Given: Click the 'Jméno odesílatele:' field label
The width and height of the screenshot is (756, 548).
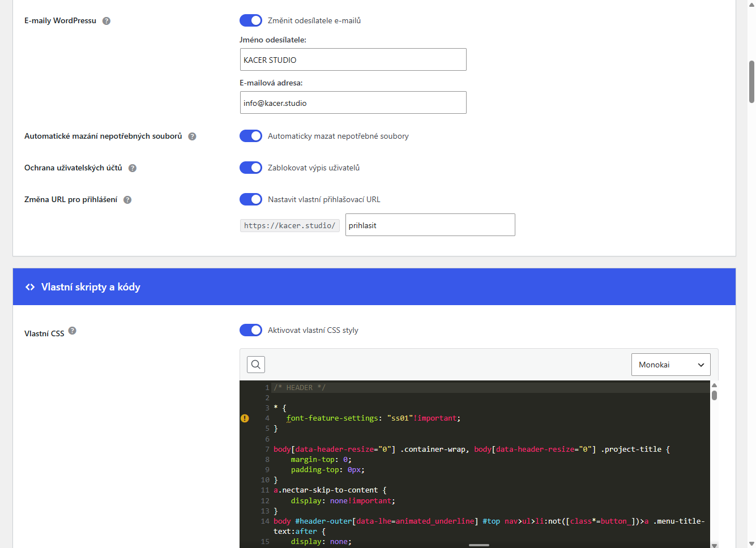Looking at the screenshot, I should click(273, 40).
